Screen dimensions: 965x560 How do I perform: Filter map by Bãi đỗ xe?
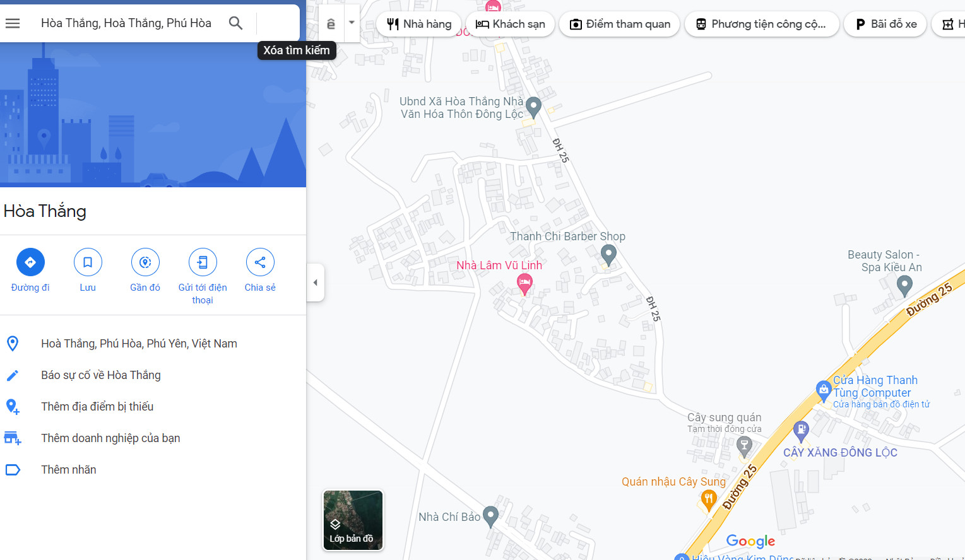885,24
